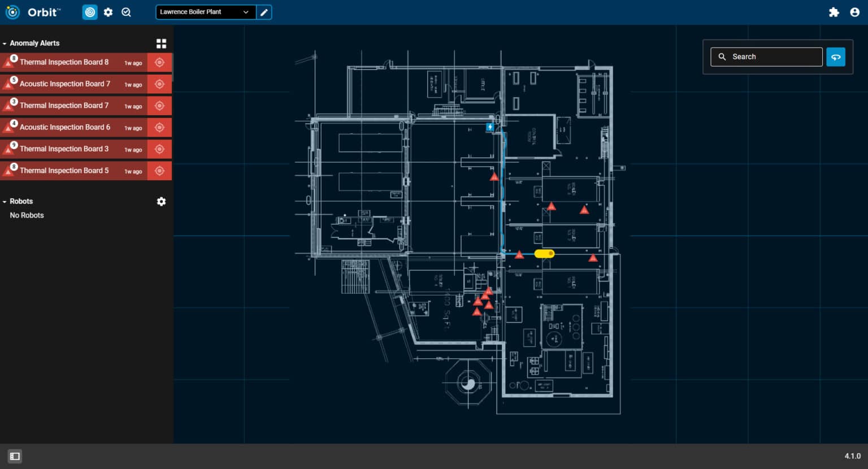Open the Robots settings gear
This screenshot has height=469, width=868.
pyautogui.click(x=161, y=201)
